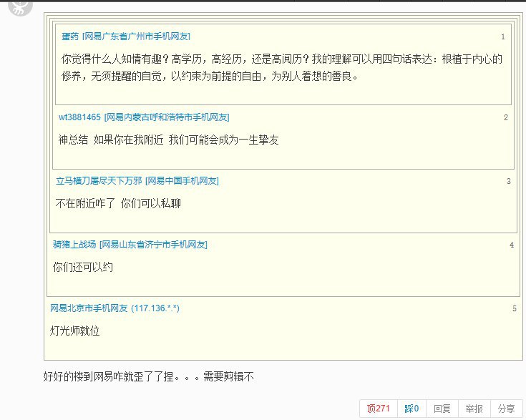Open profile of user 董药
Image resolution: width=526 pixels, height=420 pixels.
click(70, 36)
